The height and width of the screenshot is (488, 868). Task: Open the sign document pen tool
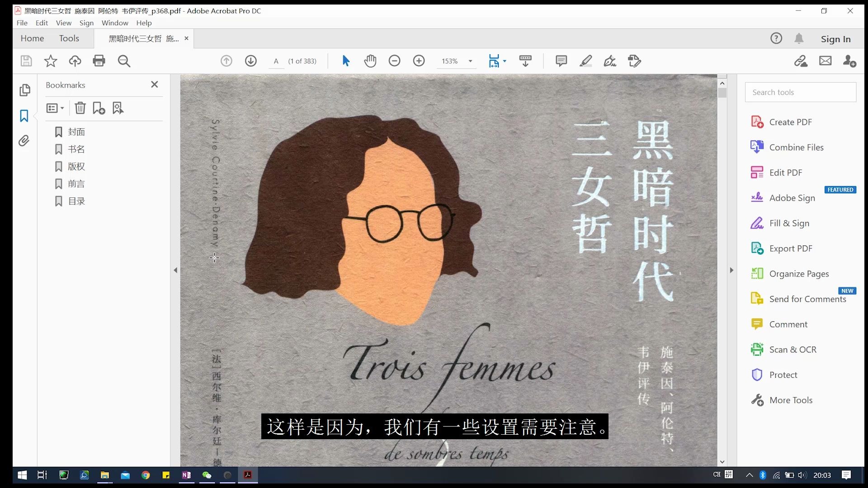coord(610,61)
